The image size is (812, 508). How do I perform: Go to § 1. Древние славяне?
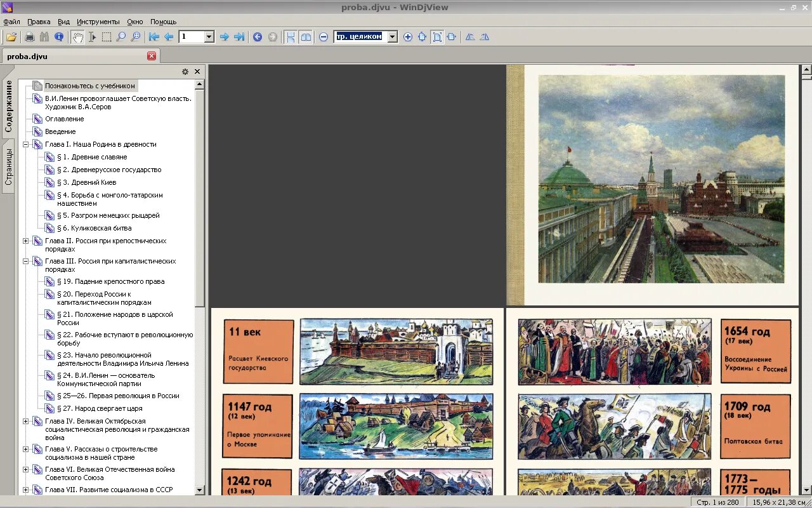coord(92,157)
